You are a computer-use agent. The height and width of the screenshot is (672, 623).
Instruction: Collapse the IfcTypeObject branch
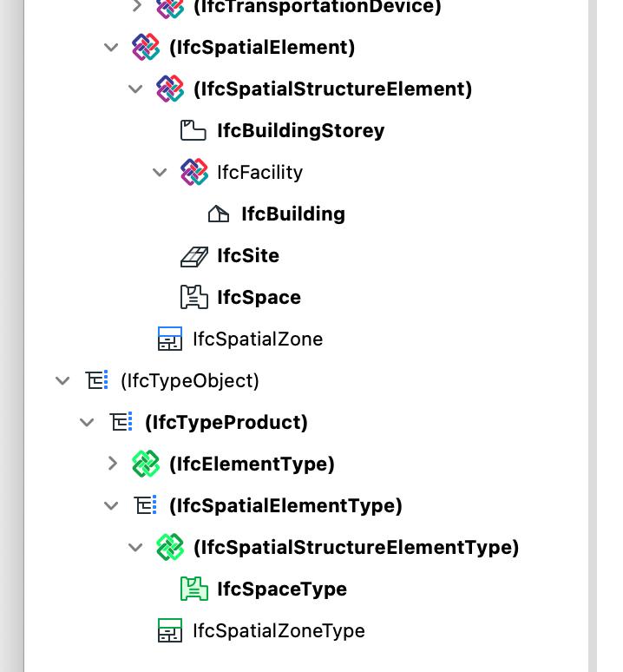tap(62, 380)
